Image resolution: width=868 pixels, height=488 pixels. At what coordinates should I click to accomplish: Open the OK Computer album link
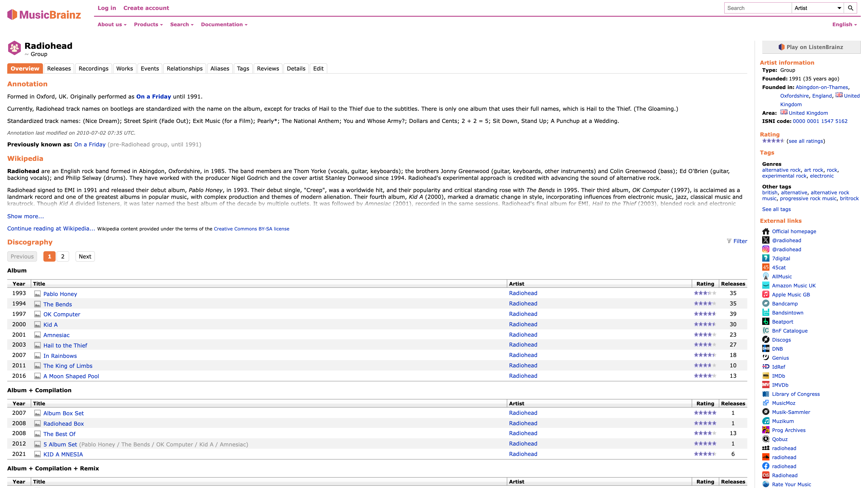point(62,314)
